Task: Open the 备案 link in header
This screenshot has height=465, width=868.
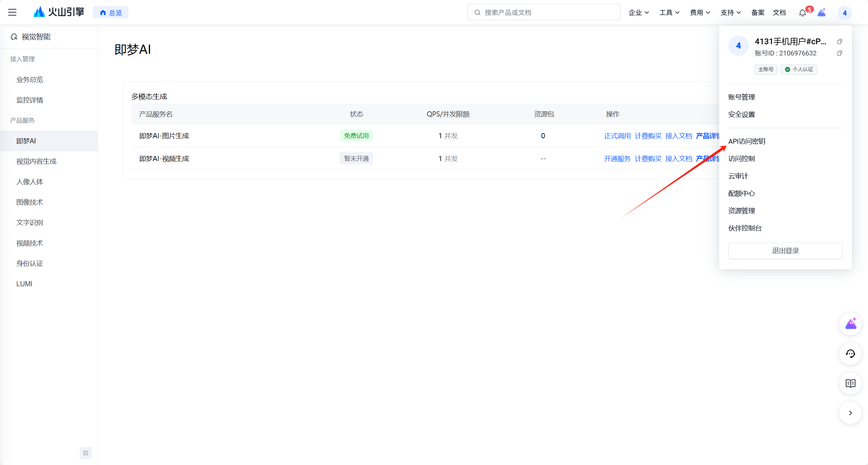Action: (x=758, y=13)
